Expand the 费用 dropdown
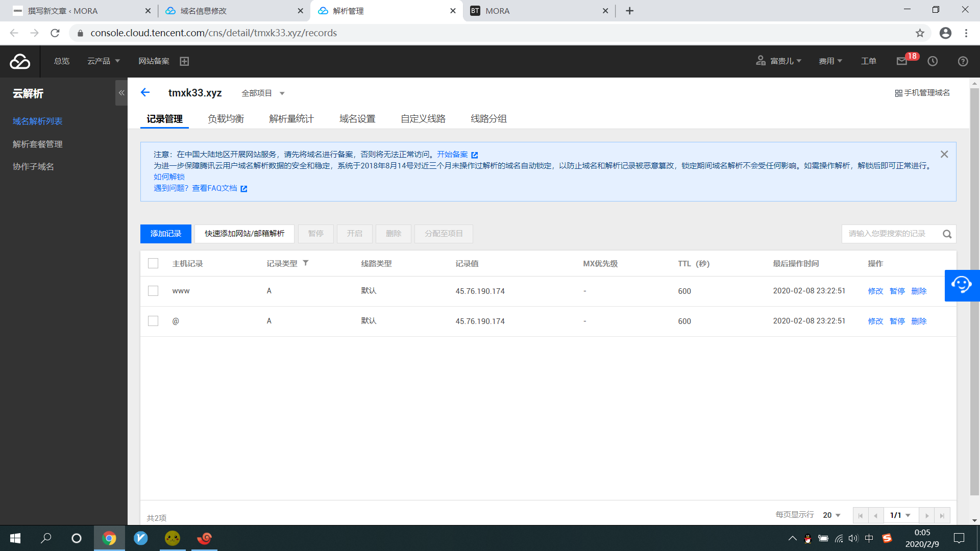980x551 pixels. (830, 61)
